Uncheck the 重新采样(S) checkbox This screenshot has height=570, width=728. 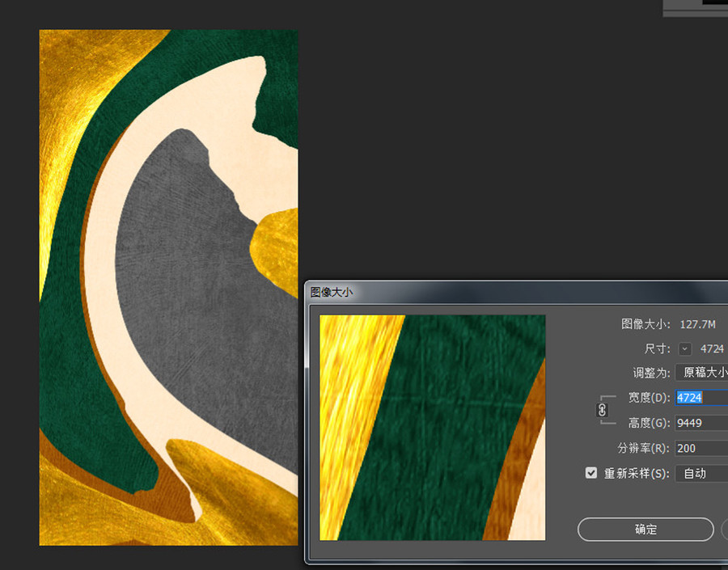[x=591, y=473]
